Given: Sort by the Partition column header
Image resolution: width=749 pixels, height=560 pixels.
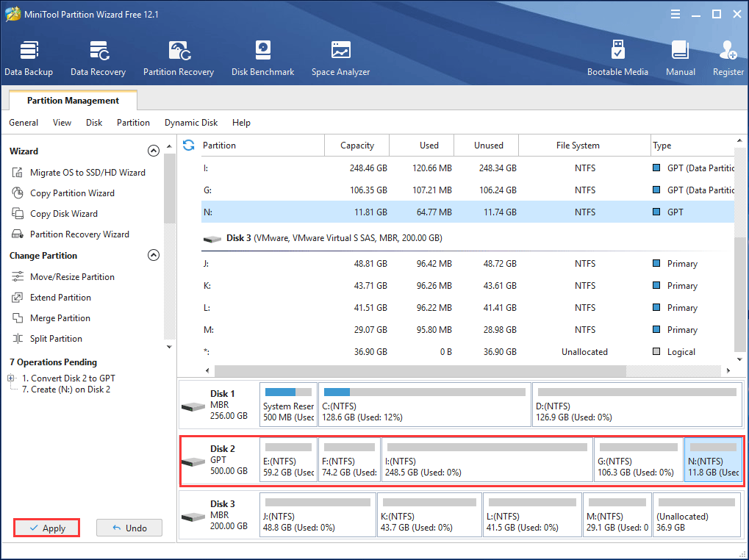Looking at the screenshot, I should (x=262, y=145).
